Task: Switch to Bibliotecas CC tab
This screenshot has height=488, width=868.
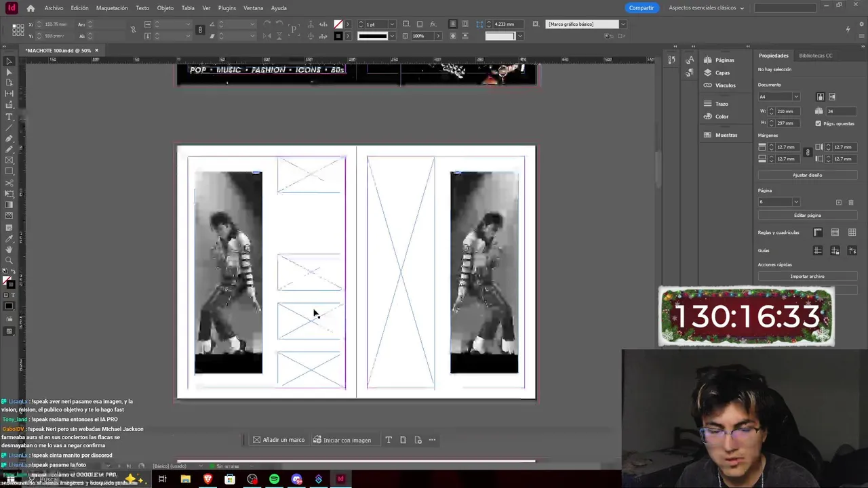Action: pyautogui.click(x=815, y=56)
